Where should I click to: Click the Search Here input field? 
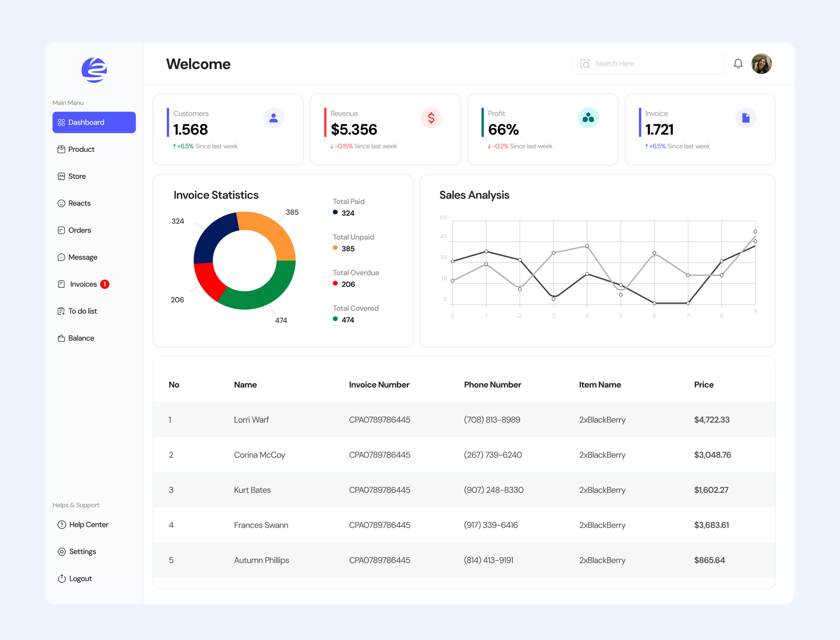click(x=648, y=64)
